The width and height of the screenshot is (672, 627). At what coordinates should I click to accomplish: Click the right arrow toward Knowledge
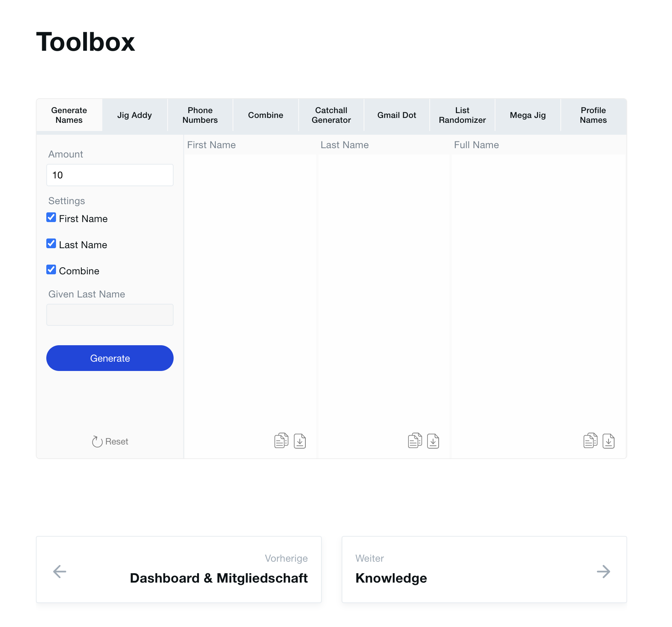click(604, 571)
